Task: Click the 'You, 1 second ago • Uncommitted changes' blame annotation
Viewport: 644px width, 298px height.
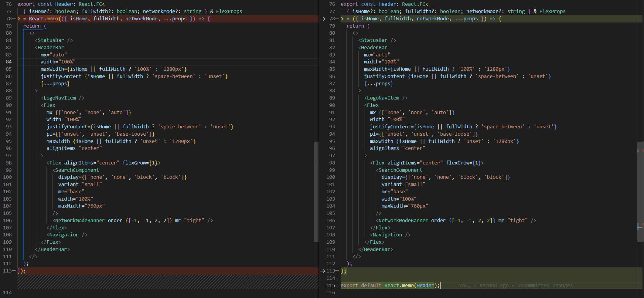Action: coord(516,286)
